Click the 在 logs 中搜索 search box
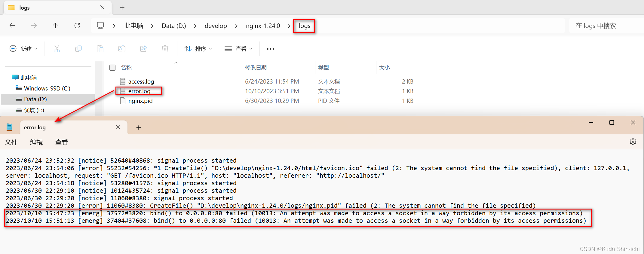The height and width of the screenshot is (254, 644). (606, 26)
